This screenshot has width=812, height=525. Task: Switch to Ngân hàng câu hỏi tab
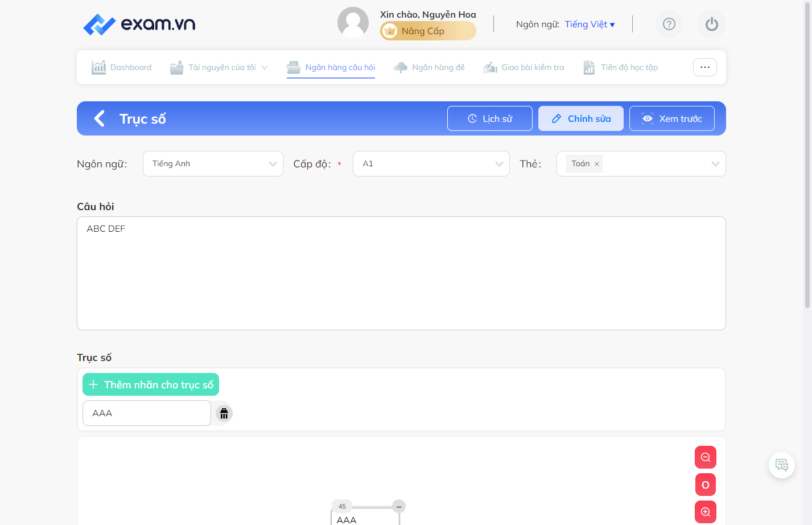click(331, 67)
